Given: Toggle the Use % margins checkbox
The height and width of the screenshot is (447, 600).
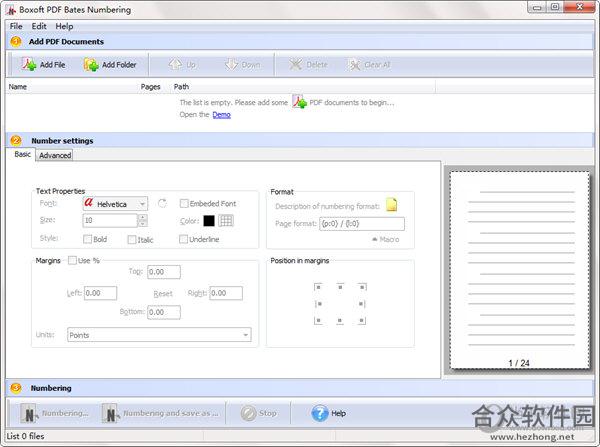Looking at the screenshot, I should pyautogui.click(x=72, y=261).
